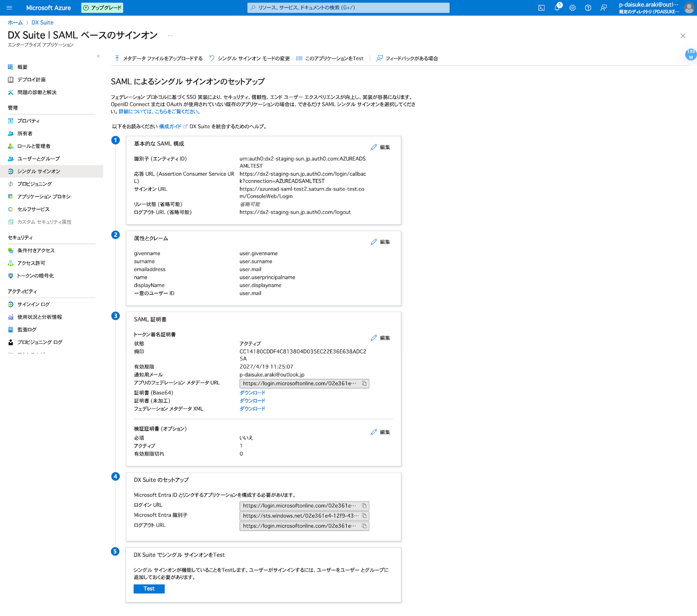Edit the 属性とクレーム section
This screenshot has width=697, height=616.
pyautogui.click(x=380, y=242)
